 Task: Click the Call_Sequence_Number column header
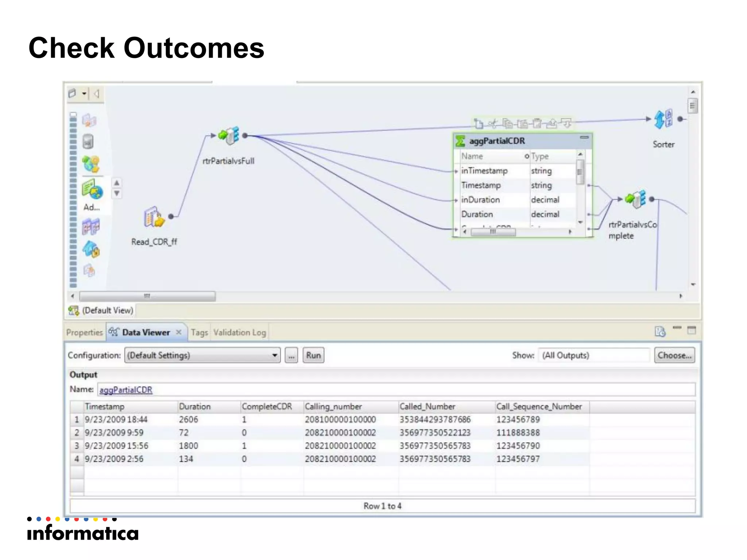coord(542,407)
